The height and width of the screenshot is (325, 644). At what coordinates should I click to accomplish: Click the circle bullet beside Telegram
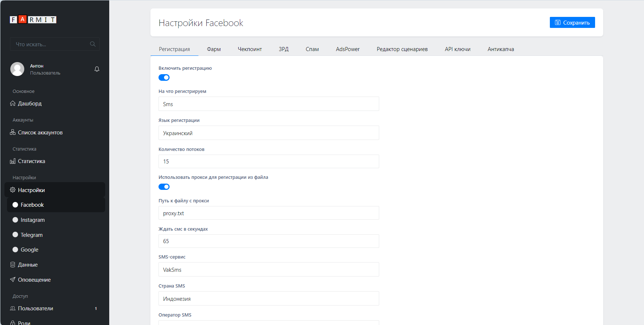[15, 235]
